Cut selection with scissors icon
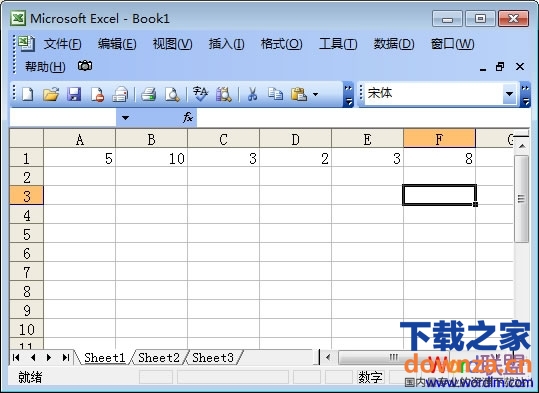539x393 pixels. click(252, 94)
